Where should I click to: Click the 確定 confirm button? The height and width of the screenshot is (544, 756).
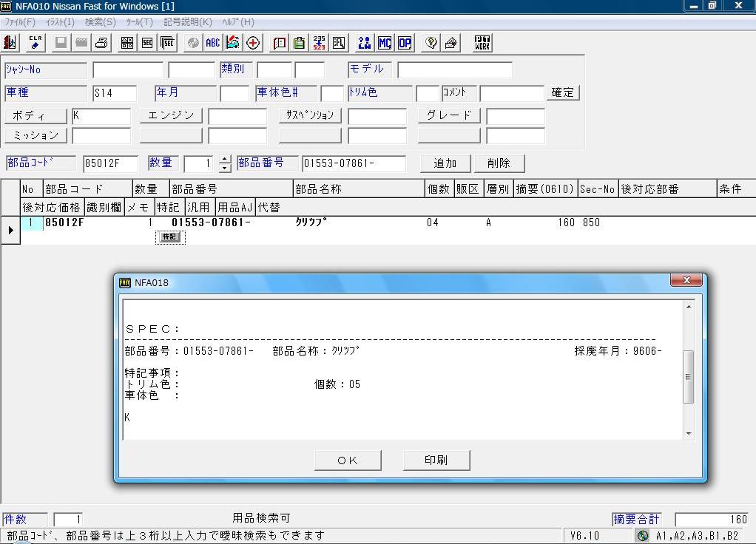[x=563, y=92]
